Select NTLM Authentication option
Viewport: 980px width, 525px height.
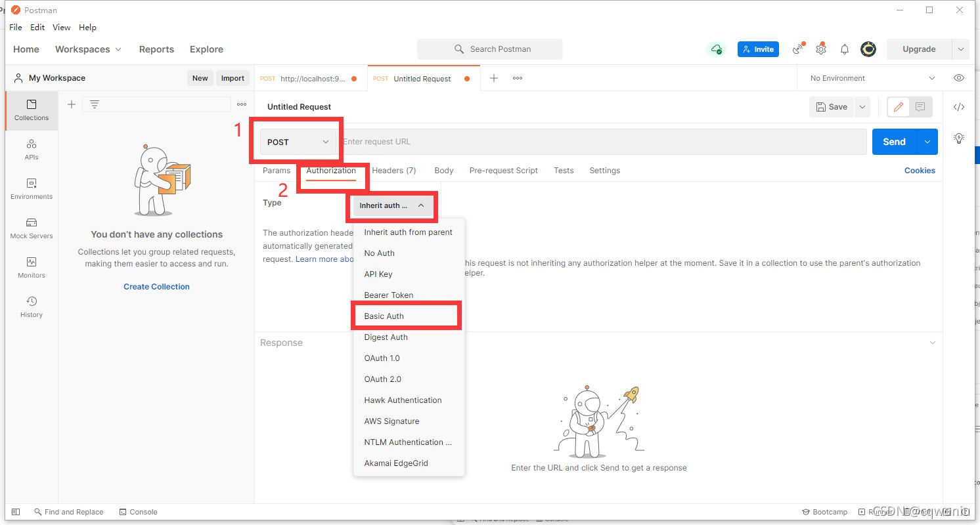pyautogui.click(x=409, y=442)
